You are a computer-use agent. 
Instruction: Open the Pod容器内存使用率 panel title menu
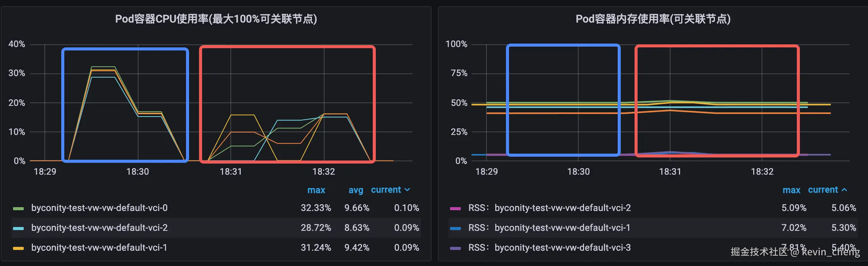(x=653, y=19)
